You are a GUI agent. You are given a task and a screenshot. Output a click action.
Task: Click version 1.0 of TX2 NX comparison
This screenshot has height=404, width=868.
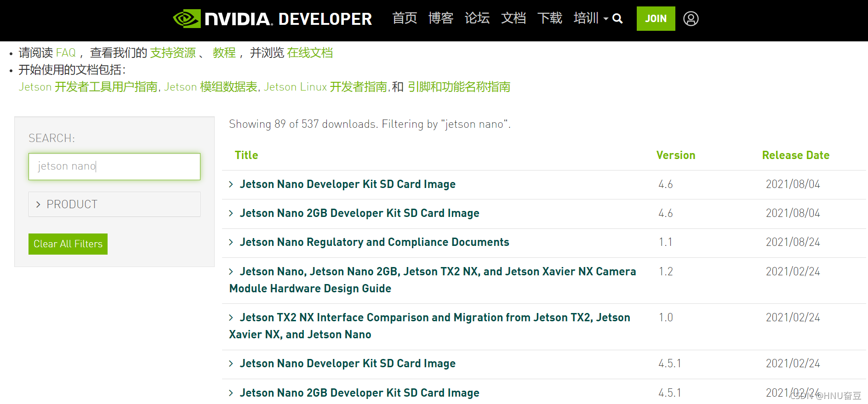(666, 318)
